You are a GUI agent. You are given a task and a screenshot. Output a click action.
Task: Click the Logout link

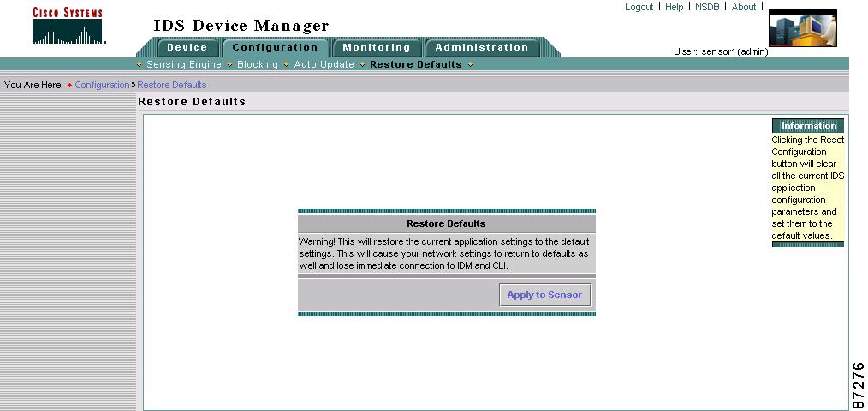tap(639, 7)
